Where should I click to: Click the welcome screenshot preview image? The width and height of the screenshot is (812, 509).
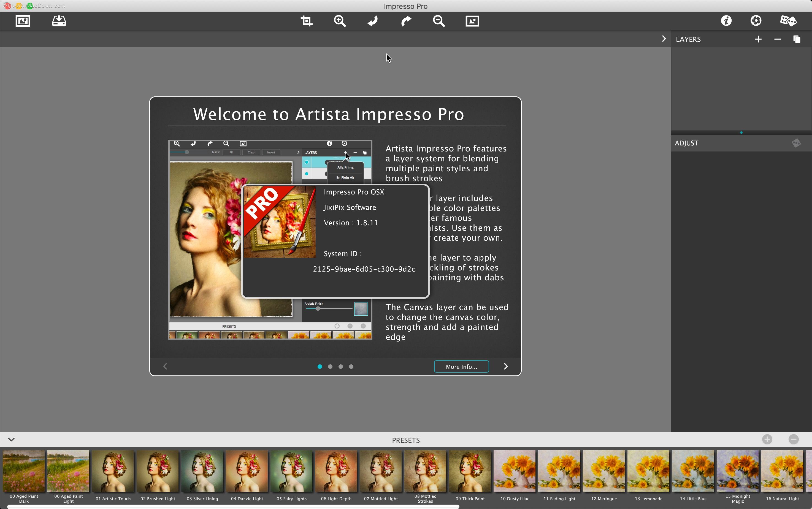coord(270,240)
